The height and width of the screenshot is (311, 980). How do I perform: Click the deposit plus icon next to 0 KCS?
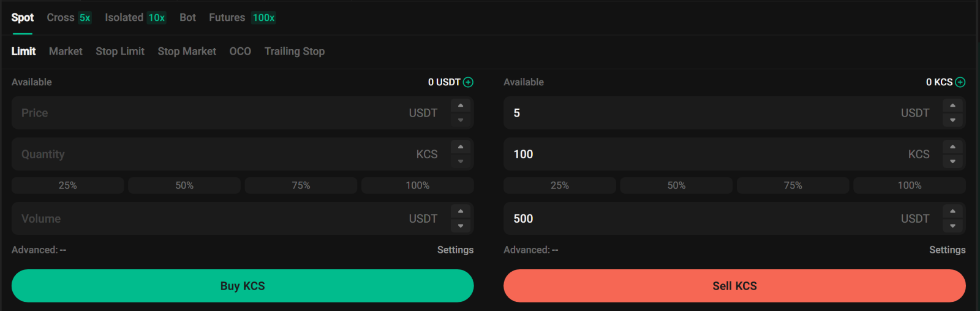960,82
